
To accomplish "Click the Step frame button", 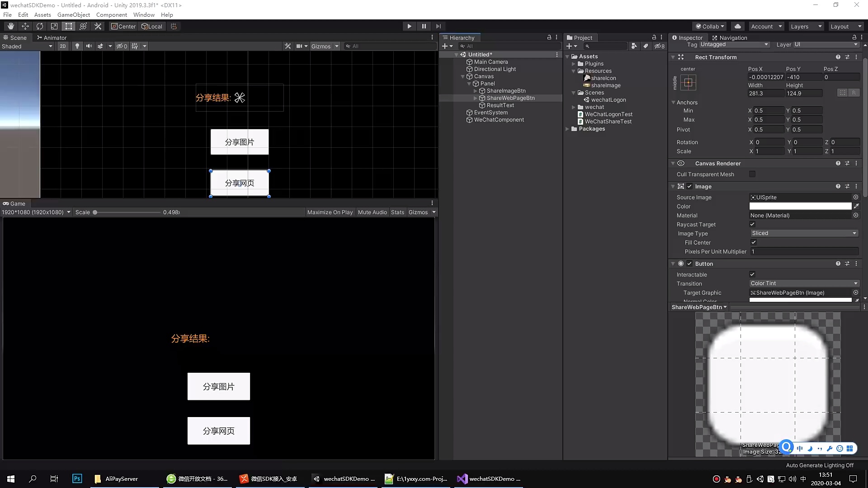I will pos(438,26).
